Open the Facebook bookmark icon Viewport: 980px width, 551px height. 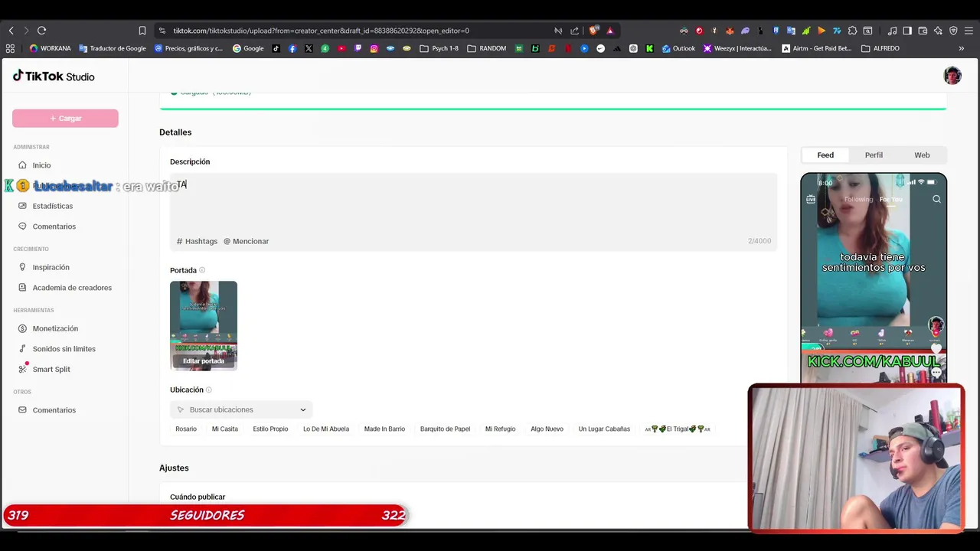coord(292,48)
